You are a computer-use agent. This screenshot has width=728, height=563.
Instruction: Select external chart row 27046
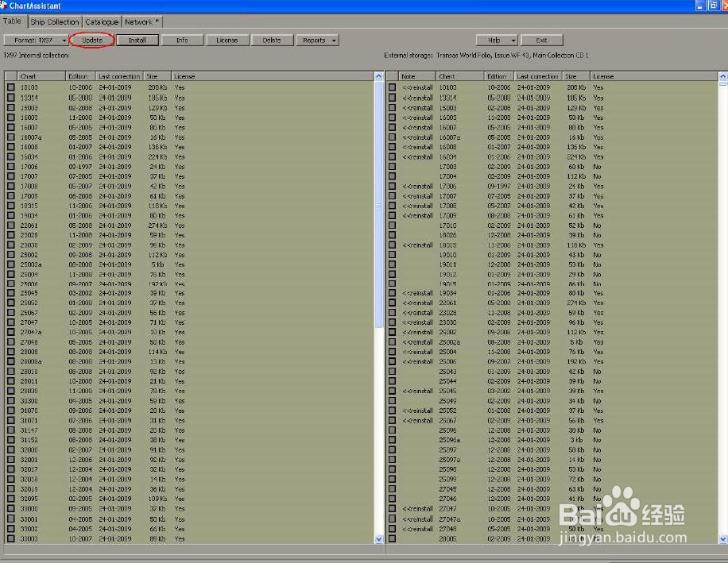click(552, 499)
